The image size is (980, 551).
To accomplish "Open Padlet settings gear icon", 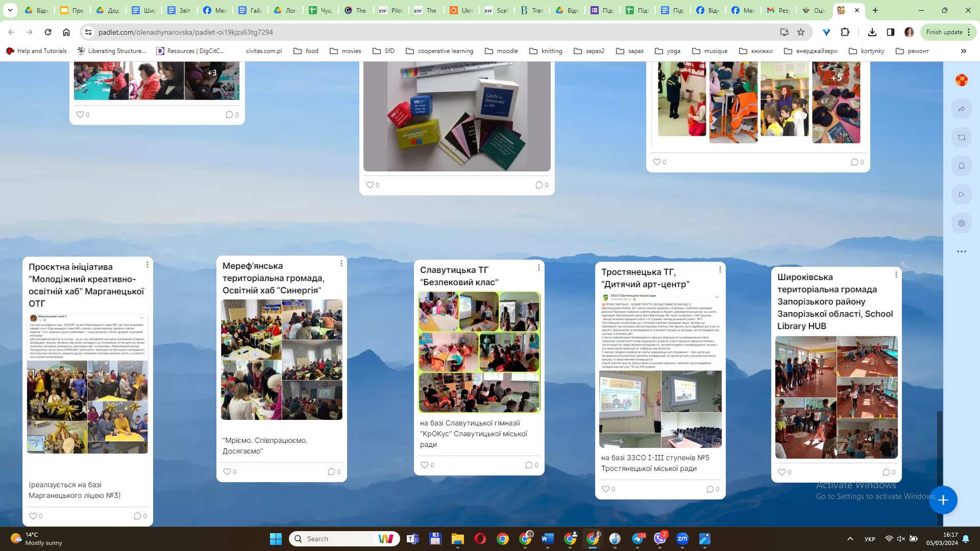I will pyautogui.click(x=962, y=223).
